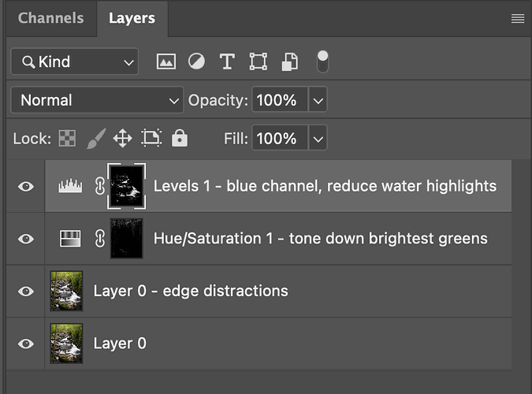Lock transparent pixels icon

66,139
